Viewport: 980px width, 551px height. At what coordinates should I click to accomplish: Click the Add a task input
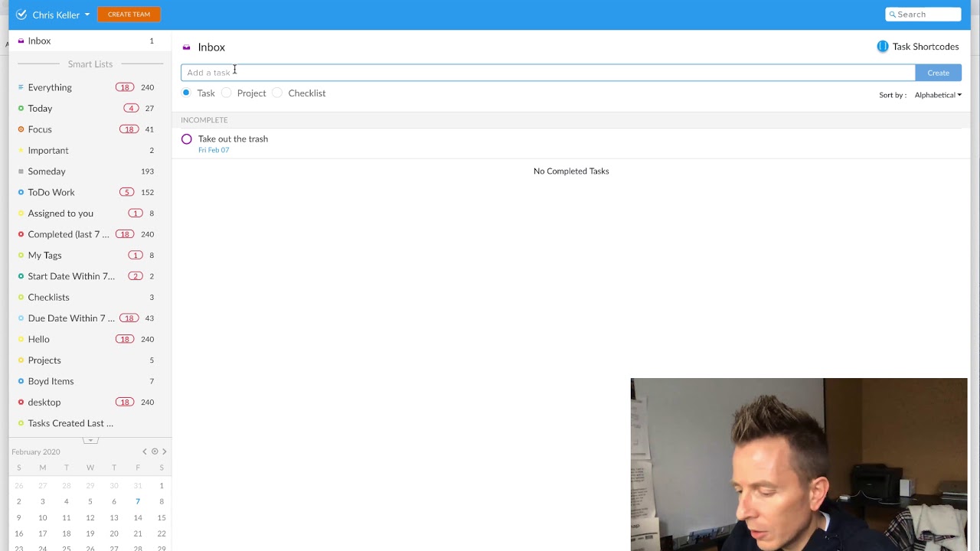coord(547,73)
